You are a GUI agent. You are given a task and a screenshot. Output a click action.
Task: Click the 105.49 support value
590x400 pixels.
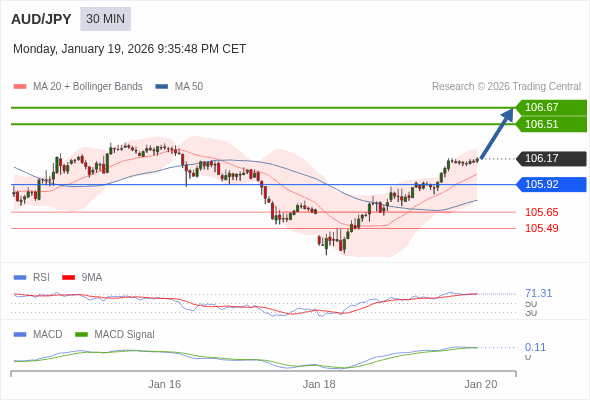click(542, 228)
